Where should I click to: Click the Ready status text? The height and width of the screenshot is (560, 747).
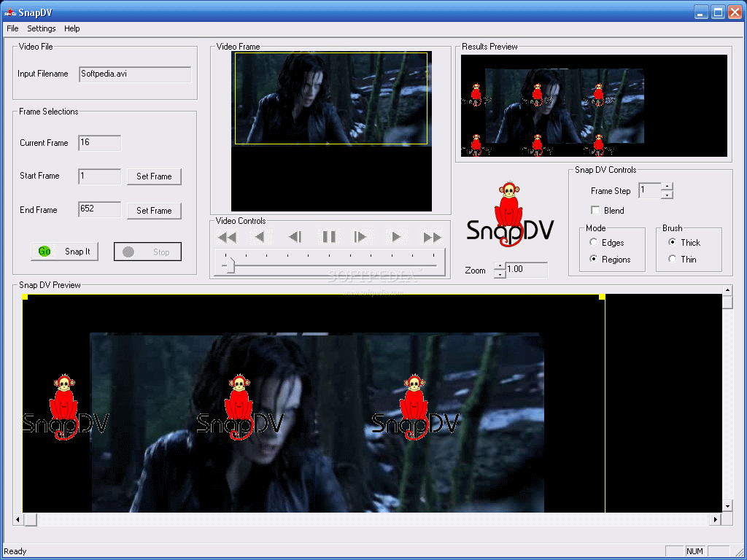pyautogui.click(x=15, y=551)
